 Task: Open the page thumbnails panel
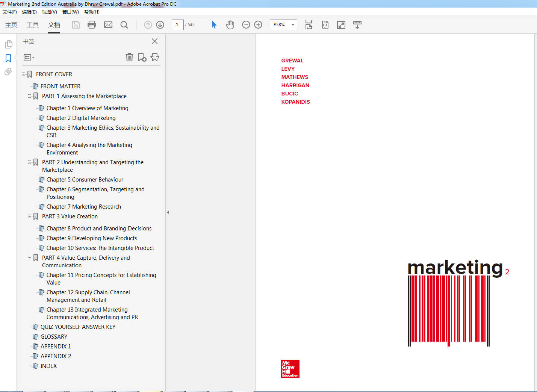pos(8,44)
